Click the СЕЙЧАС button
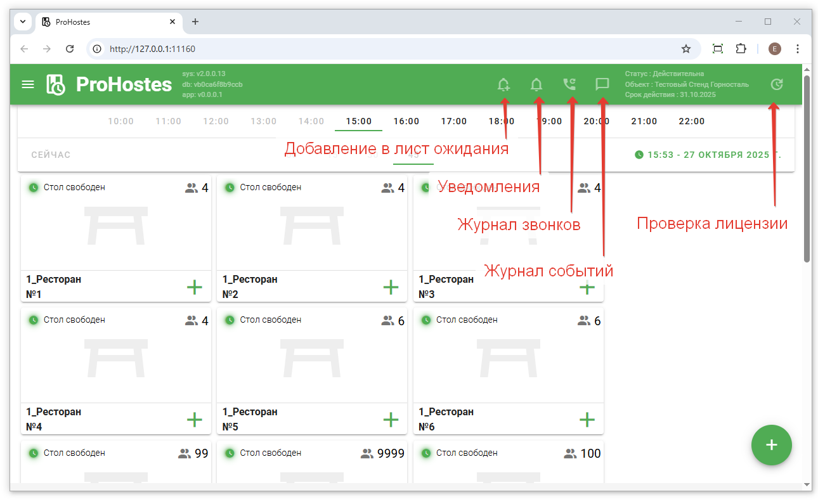 coord(51,155)
